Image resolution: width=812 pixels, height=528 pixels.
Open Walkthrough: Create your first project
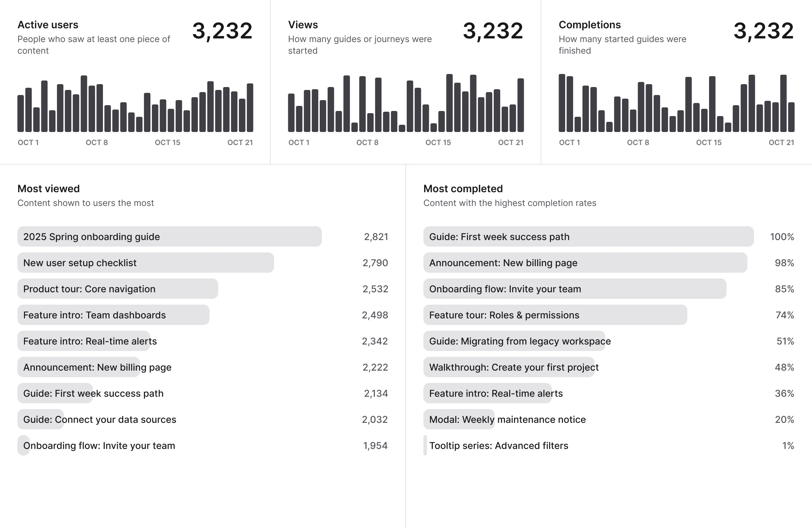pyautogui.click(x=514, y=367)
